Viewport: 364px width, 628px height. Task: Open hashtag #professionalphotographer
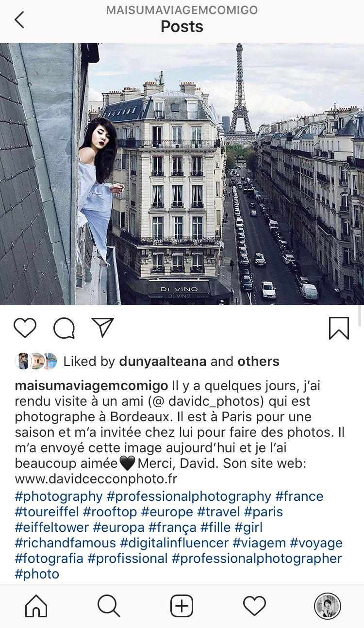pyautogui.click(x=257, y=559)
